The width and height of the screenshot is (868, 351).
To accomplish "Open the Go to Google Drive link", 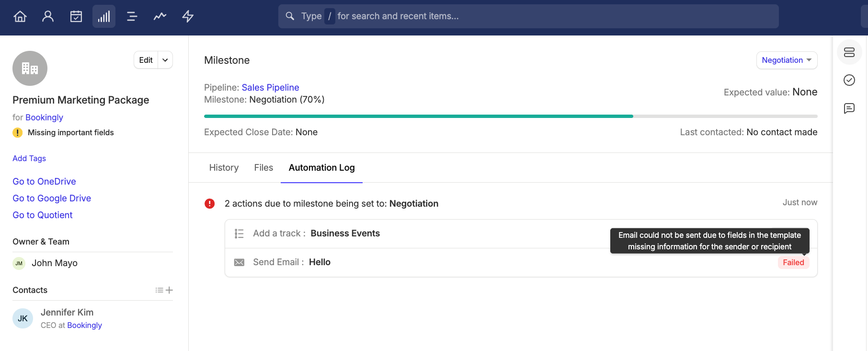I will coord(52,198).
